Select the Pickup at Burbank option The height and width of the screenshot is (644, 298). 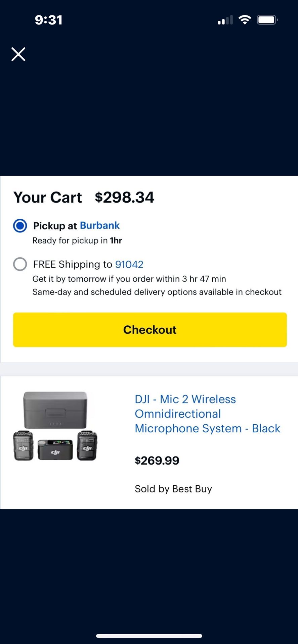click(20, 226)
